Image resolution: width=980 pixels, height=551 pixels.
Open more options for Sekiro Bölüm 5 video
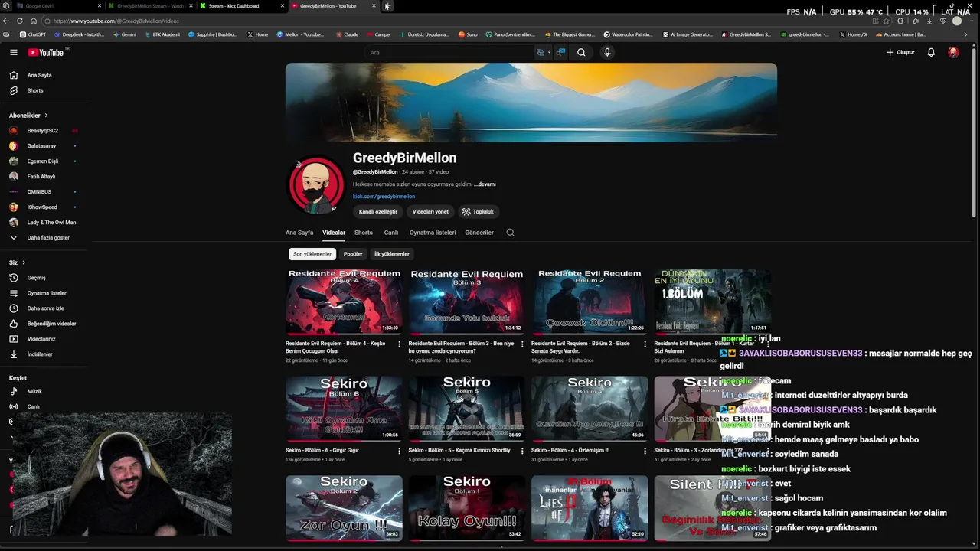coord(522,451)
